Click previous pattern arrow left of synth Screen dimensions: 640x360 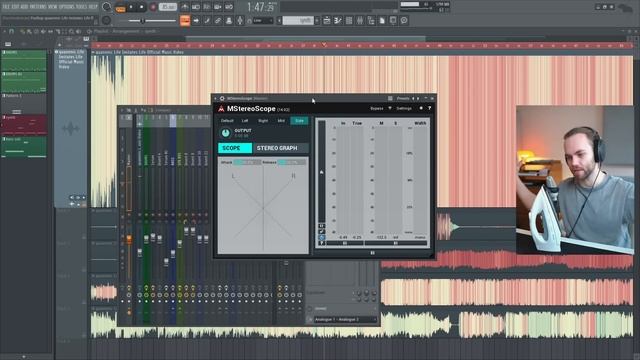pyautogui.click(x=279, y=20)
